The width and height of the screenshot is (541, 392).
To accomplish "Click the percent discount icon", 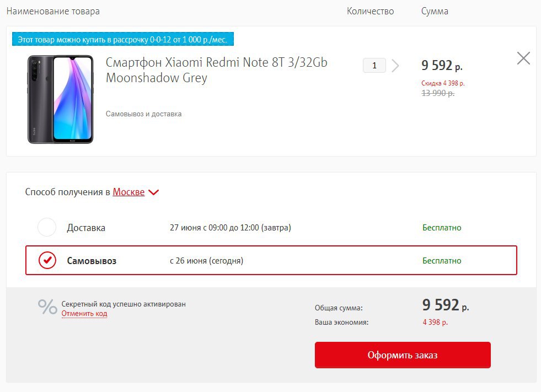I will (x=47, y=307).
